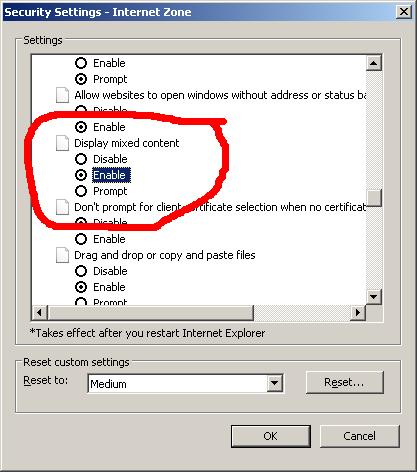Image resolution: width=417 pixels, height=472 pixels.
Task: Click the Drag and drop setting icon
Action: coord(62,255)
